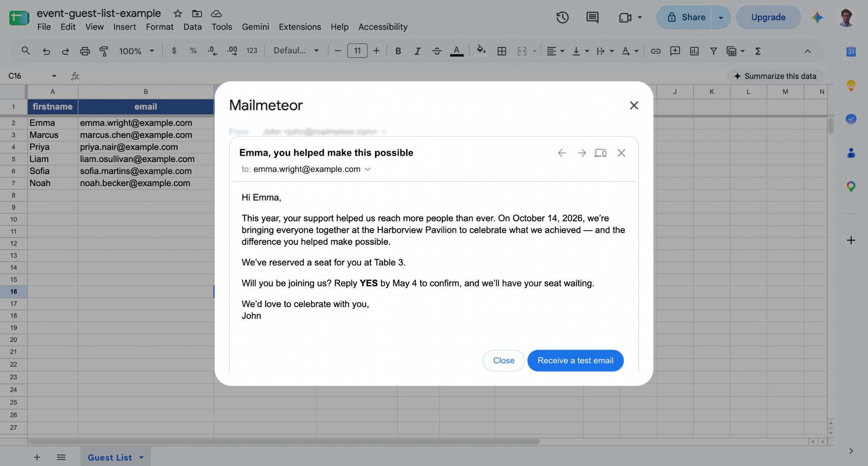Toggle italic formatting
This screenshot has width=868, height=466.
(x=417, y=51)
